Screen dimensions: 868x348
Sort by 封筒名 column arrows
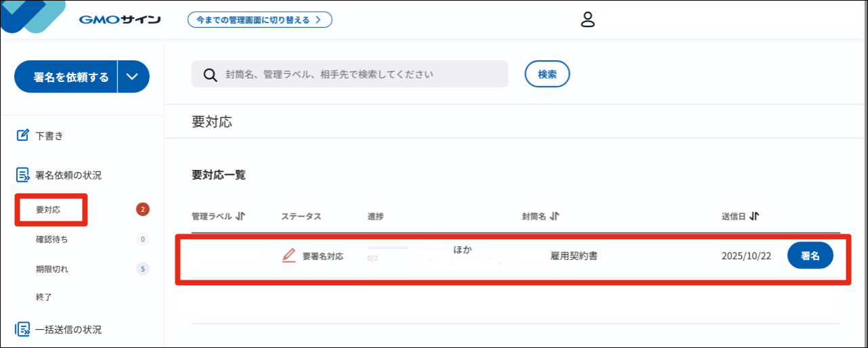pyautogui.click(x=555, y=217)
